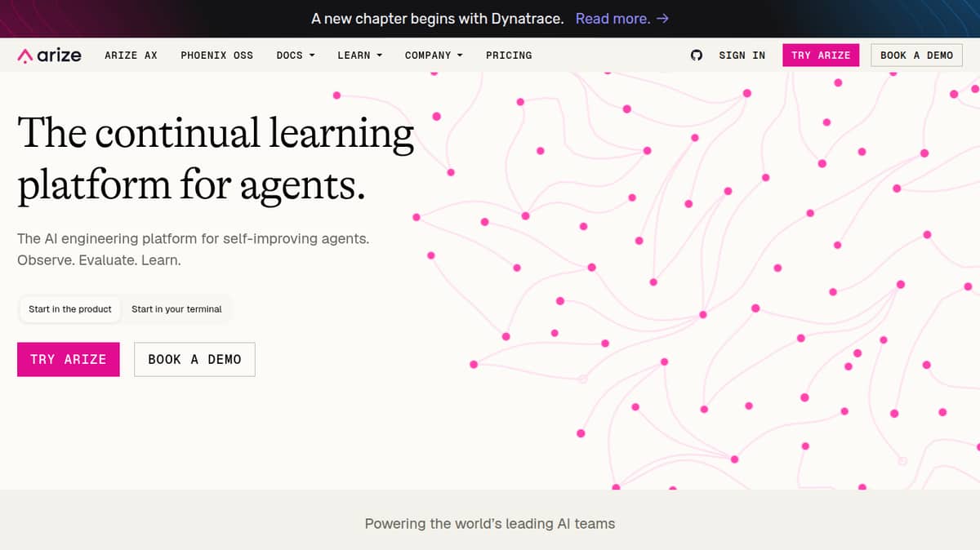980x550 pixels.
Task: Click the text 'Observe. Evaluate. Learn.'
Action: [99, 260]
